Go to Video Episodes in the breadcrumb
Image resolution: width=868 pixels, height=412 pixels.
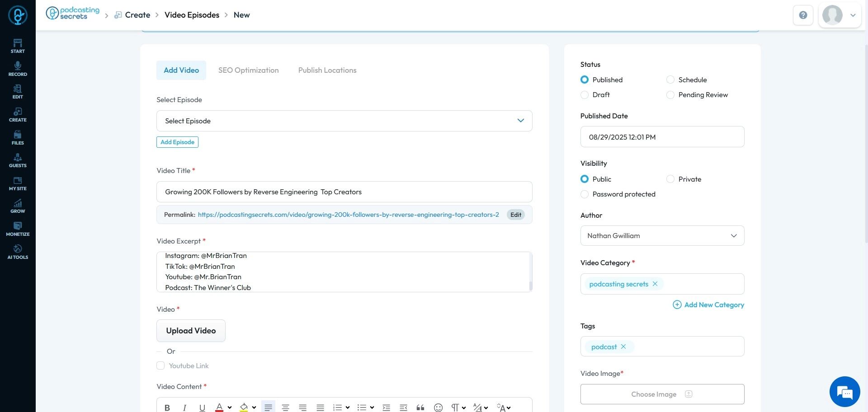click(192, 15)
